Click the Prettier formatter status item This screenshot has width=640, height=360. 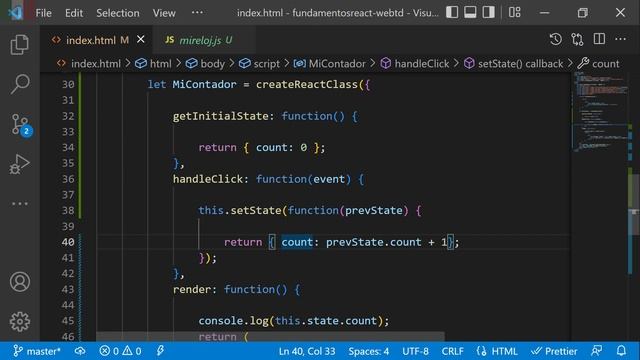[x=554, y=351]
